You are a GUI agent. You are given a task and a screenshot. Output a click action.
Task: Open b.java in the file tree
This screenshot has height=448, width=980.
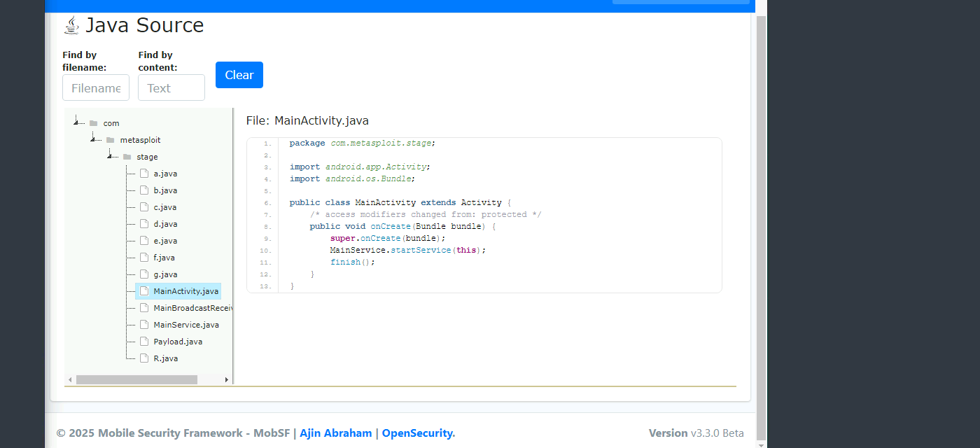coord(165,190)
